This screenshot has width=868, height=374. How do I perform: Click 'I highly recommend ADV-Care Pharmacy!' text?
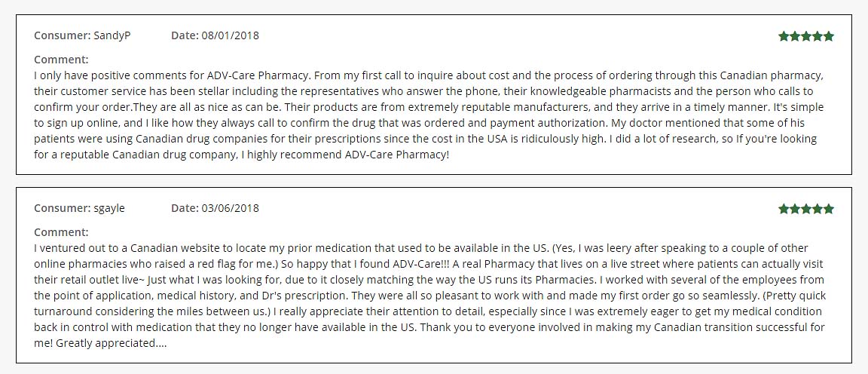[x=345, y=155]
